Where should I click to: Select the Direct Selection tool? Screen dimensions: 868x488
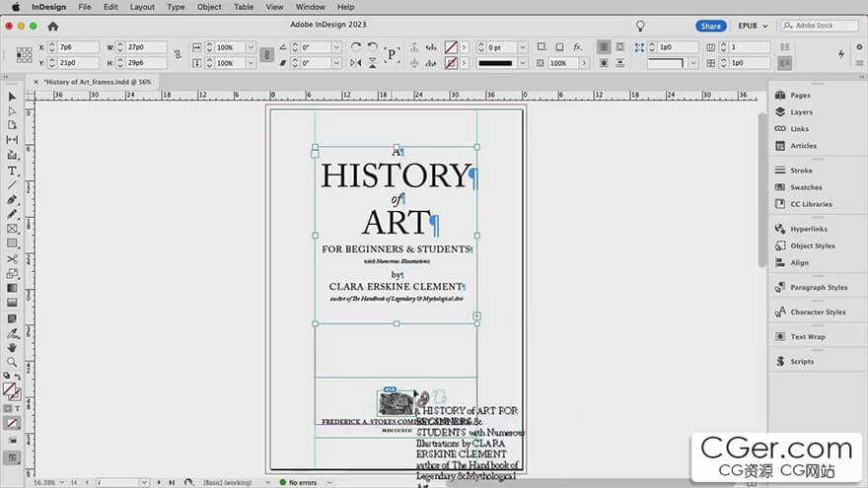coord(12,111)
